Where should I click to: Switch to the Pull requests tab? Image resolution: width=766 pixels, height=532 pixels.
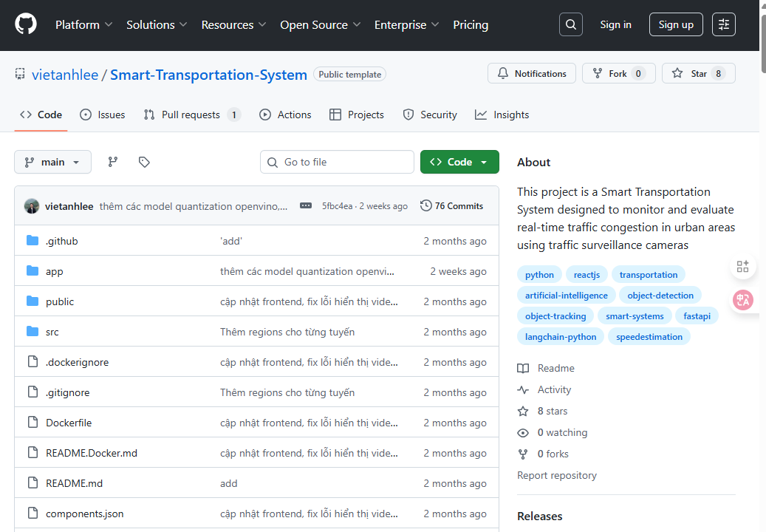coord(192,115)
